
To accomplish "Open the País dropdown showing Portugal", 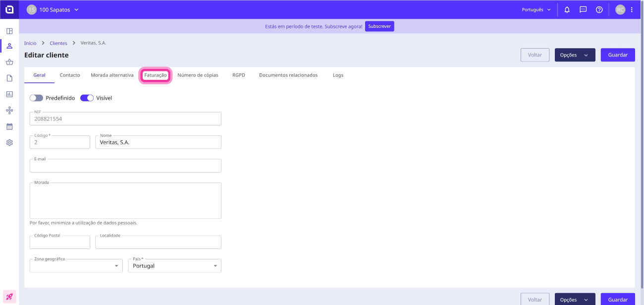I will coord(174,266).
